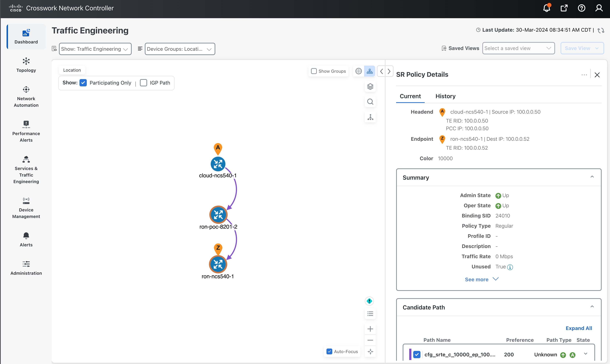Click the Saved Views icon
Screen dimensions: 610x364
pyautogui.click(x=444, y=48)
